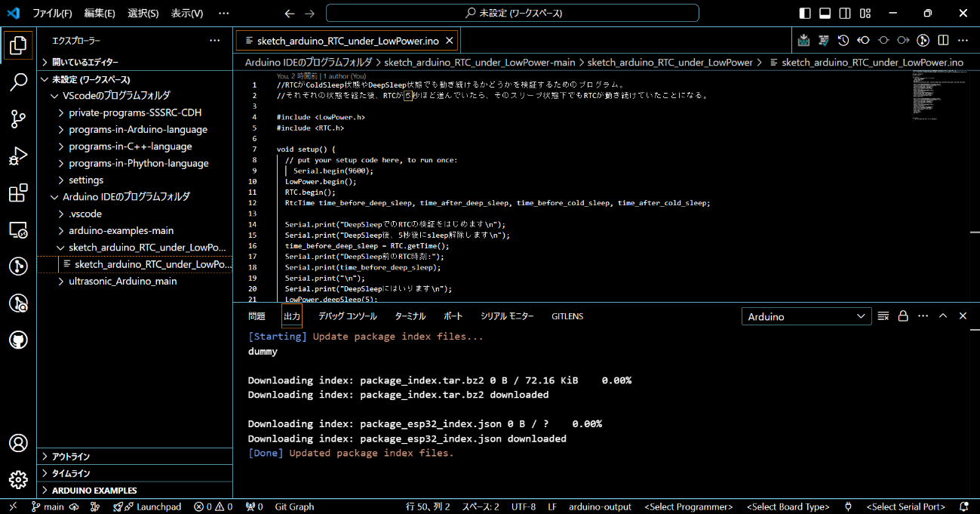
Task: Toggle bottom panel visibility in title bar
Action: point(825,14)
